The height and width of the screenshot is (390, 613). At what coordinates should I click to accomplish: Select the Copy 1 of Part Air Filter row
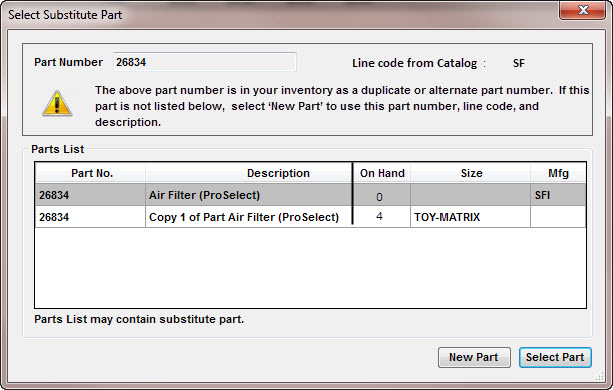310,217
